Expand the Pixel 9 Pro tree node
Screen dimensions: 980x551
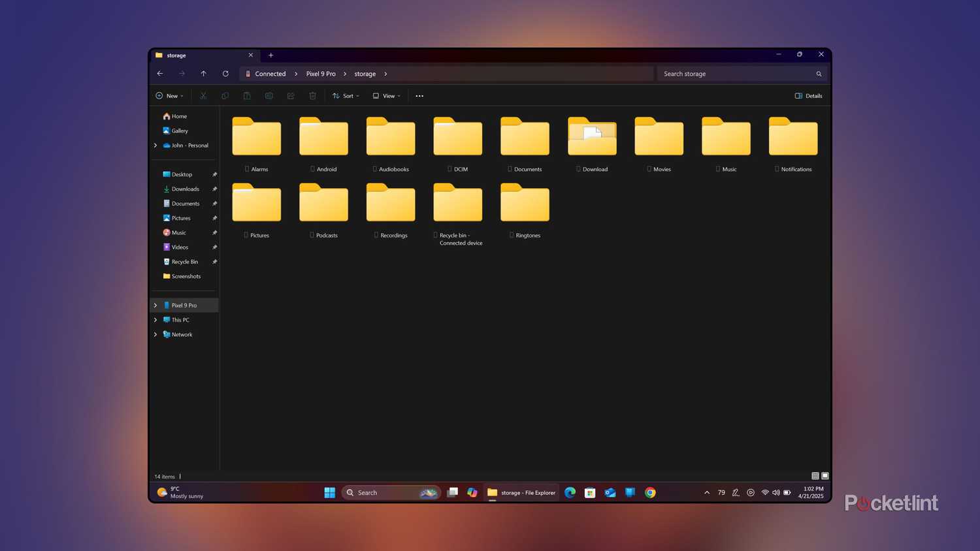point(155,306)
